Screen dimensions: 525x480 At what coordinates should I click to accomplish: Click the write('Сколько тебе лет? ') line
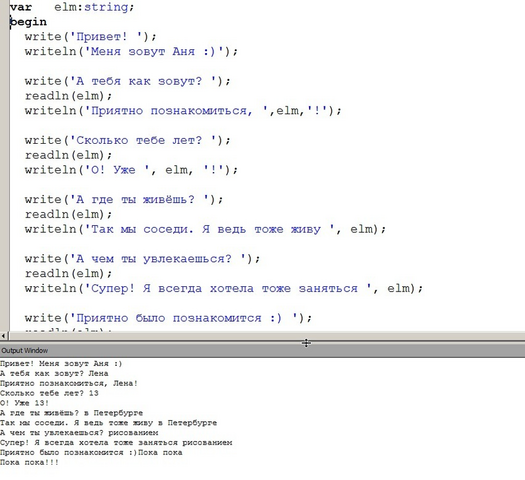(128, 140)
